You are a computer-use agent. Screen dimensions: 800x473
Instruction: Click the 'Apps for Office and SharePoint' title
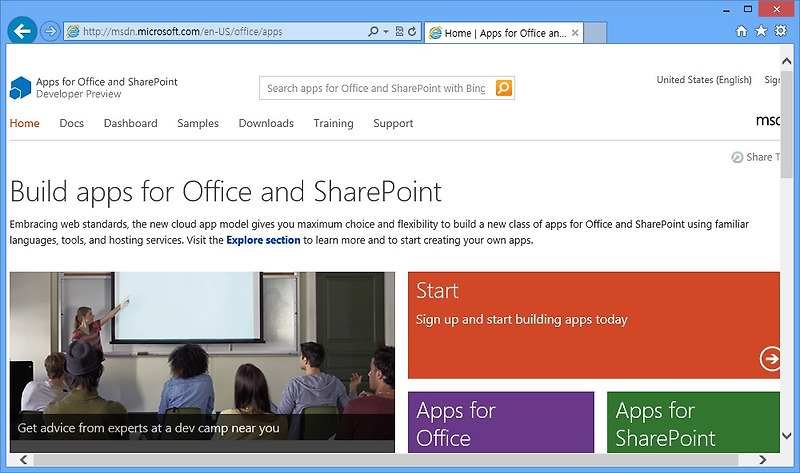click(107, 82)
